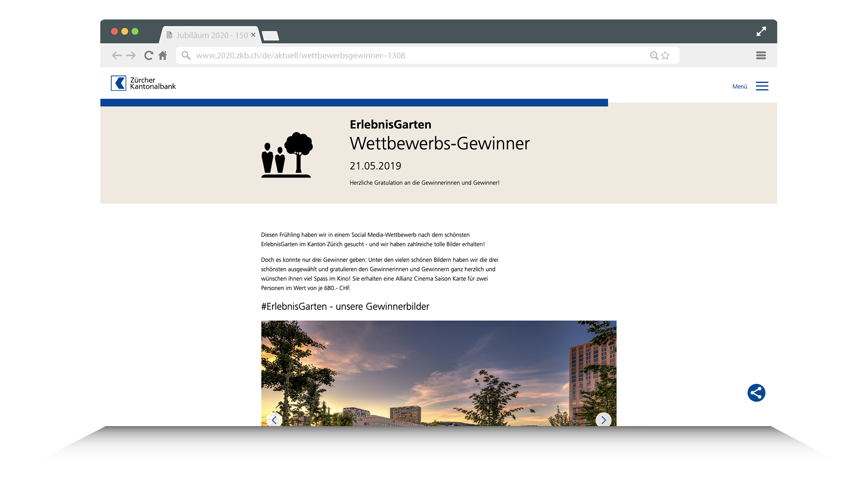
Task: Click the ErlebnisGarten tree pictogram
Action: click(x=286, y=155)
